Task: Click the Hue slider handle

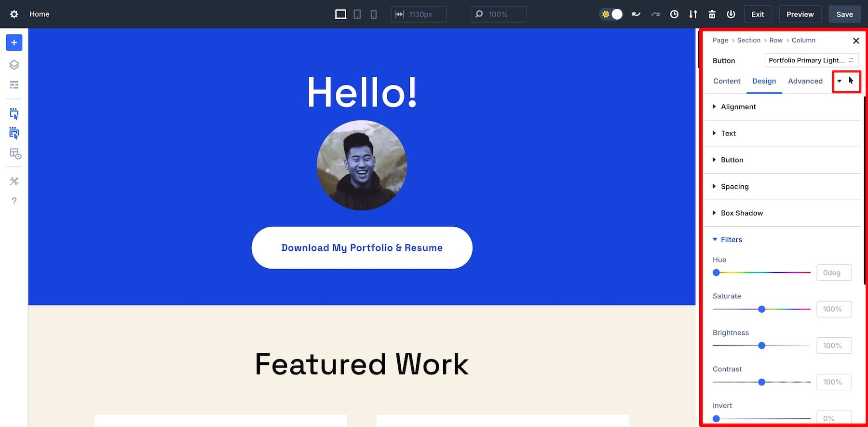Action: point(716,273)
